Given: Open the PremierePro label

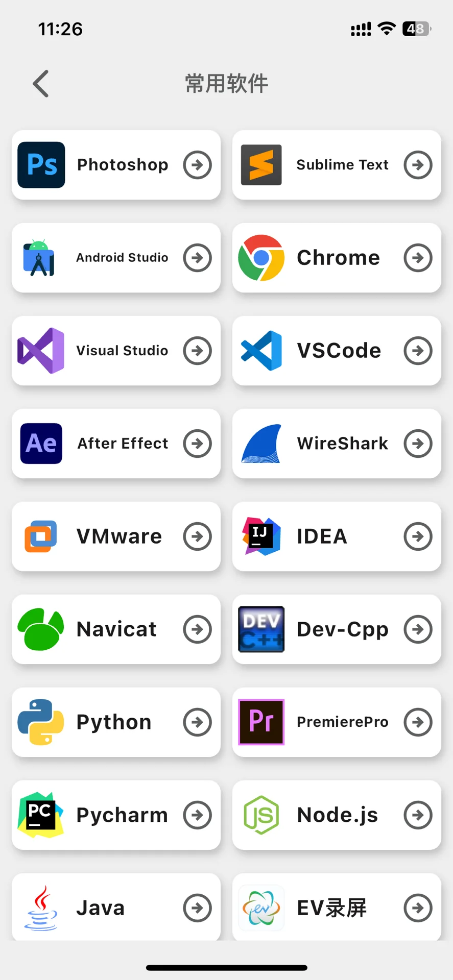Looking at the screenshot, I should tap(343, 722).
